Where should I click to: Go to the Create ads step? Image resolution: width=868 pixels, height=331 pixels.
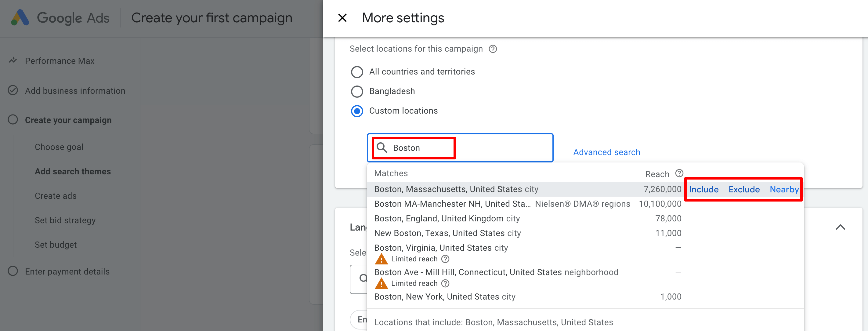click(56, 196)
